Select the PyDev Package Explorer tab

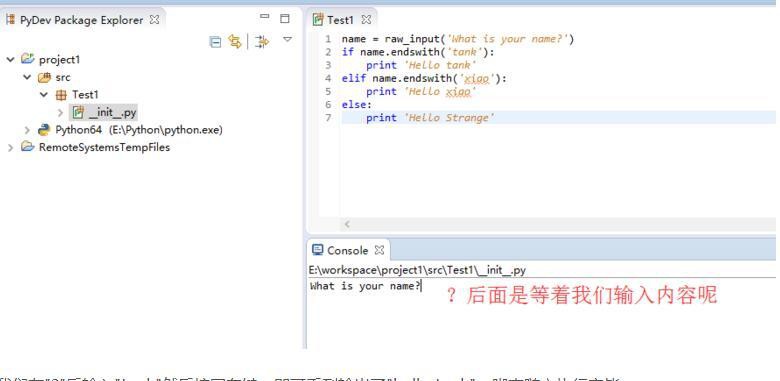tap(82, 20)
